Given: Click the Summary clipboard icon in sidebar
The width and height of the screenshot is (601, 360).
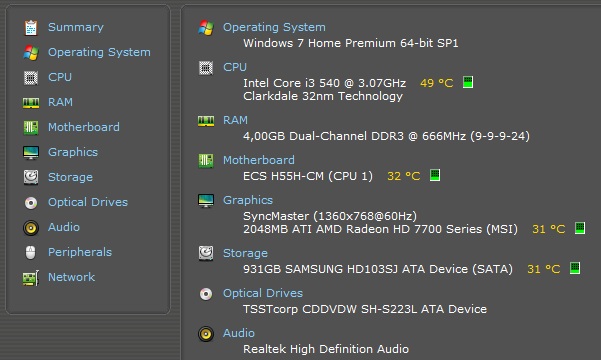Looking at the screenshot, I should coord(31,28).
